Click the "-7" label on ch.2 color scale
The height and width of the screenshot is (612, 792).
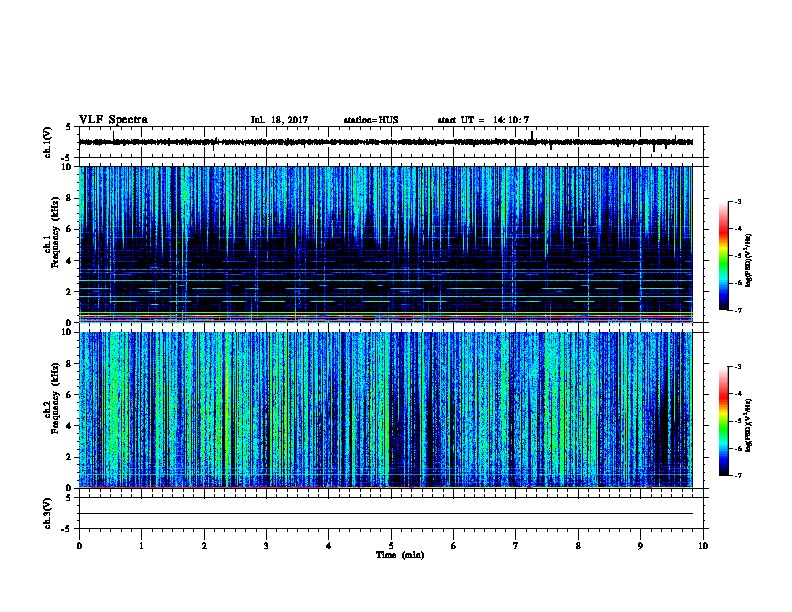(737, 475)
